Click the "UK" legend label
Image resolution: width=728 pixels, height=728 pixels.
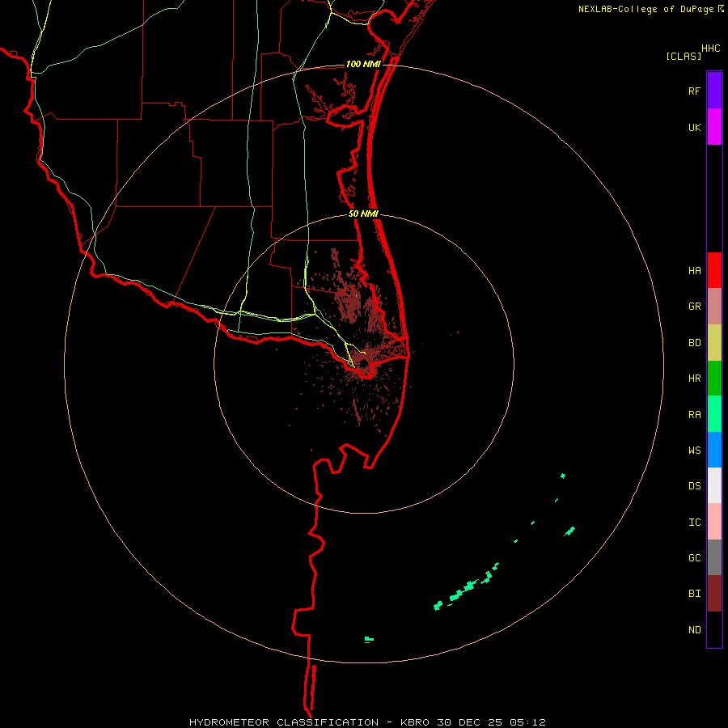coord(695,128)
